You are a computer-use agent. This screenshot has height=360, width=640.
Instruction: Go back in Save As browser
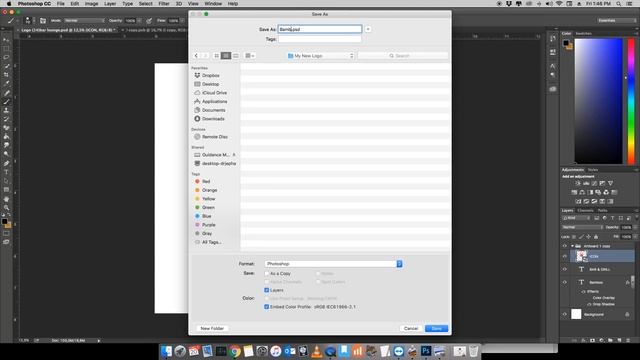(x=196, y=56)
